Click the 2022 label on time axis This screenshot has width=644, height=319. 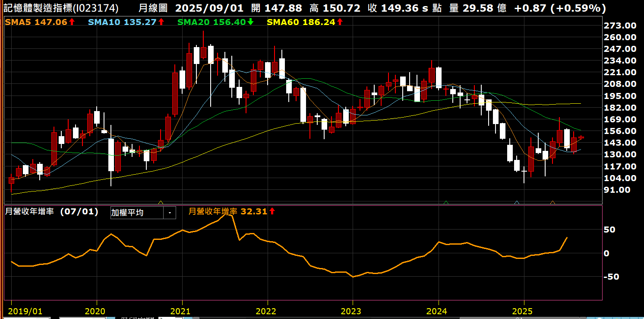point(266,311)
